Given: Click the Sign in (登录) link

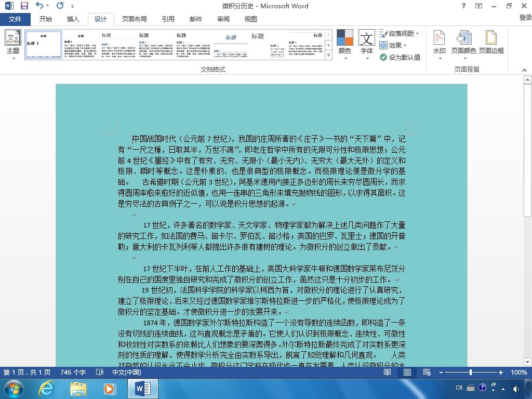Looking at the screenshot, I should (525, 18).
